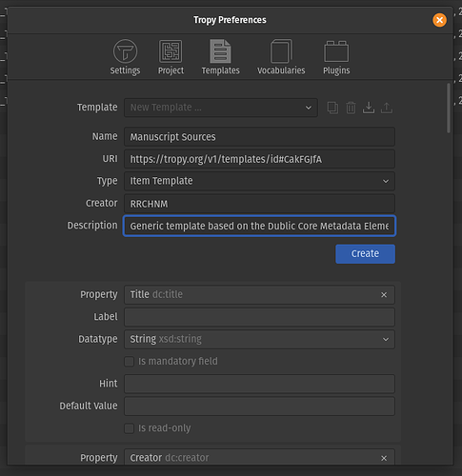Viewport: 462px width, 476px height.
Task: Toggle the Is read-only checkbox
Action: [129, 428]
